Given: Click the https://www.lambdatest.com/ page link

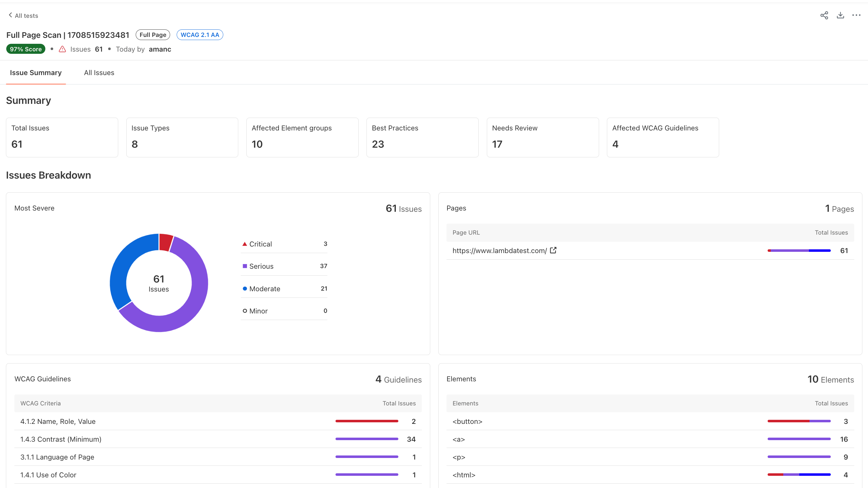Looking at the screenshot, I should (499, 251).
